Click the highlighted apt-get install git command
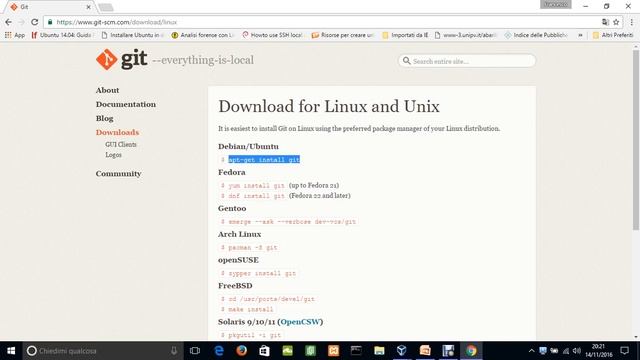Image resolution: width=640 pixels, height=360 pixels. pyautogui.click(x=264, y=160)
